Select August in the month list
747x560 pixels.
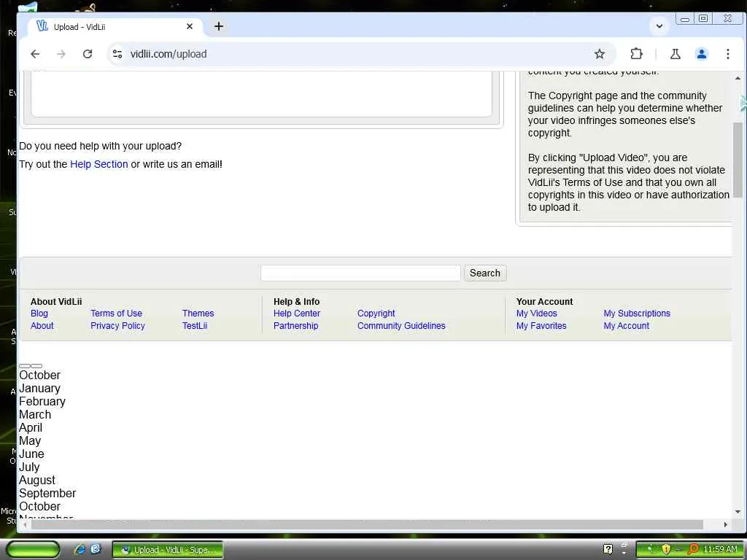tap(37, 480)
